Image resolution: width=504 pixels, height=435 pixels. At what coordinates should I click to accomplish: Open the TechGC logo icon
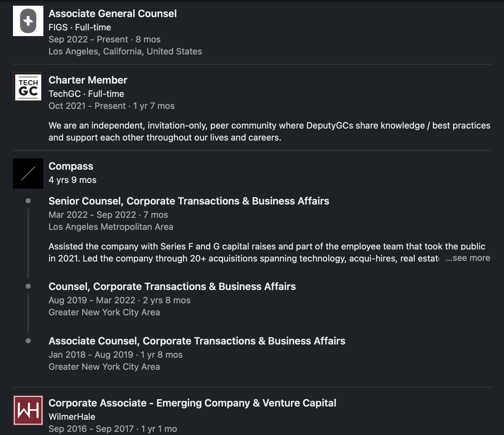[x=28, y=88]
